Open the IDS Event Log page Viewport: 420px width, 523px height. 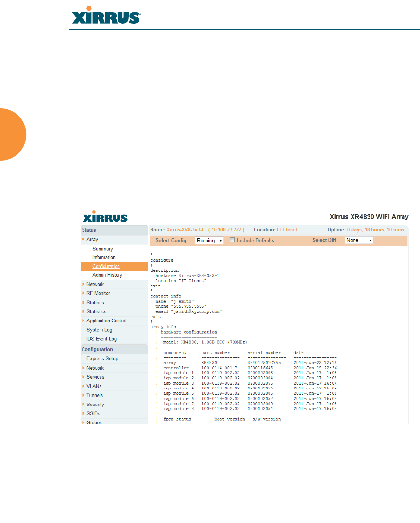click(x=101, y=339)
